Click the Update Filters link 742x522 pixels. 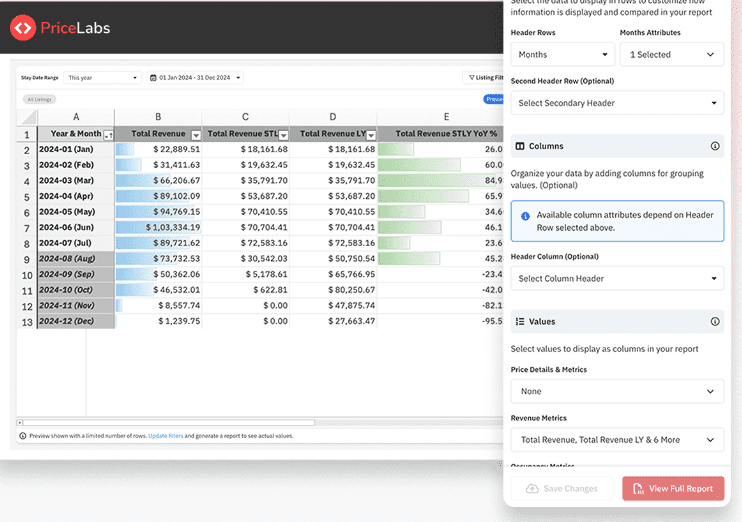[x=166, y=436]
